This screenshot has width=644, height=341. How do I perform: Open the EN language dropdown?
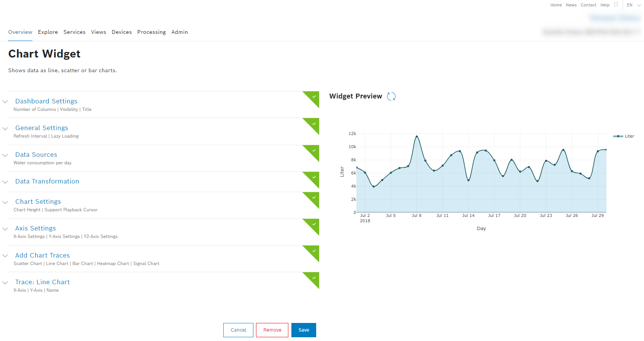click(x=633, y=5)
